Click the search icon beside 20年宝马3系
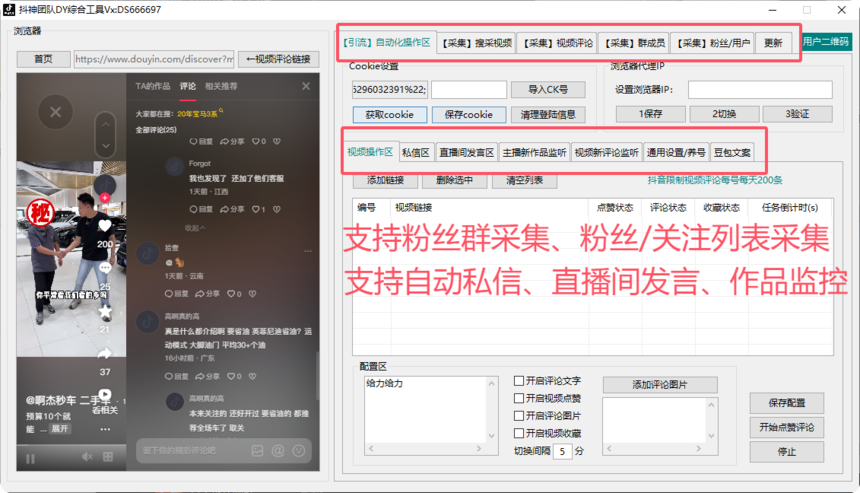 click(x=221, y=111)
